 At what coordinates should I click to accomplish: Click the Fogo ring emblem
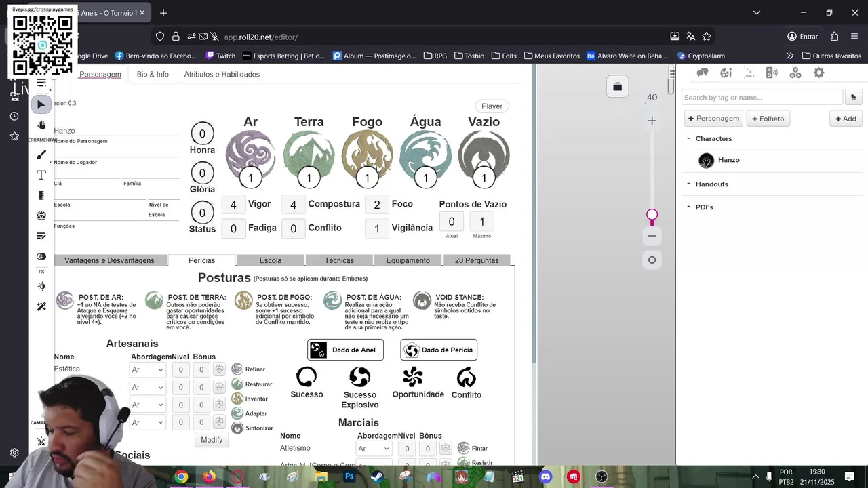coord(367,155)
